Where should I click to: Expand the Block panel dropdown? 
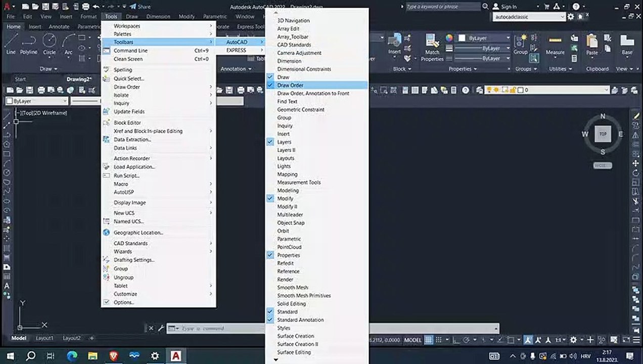pyautogui.click(x=402, y=69)
